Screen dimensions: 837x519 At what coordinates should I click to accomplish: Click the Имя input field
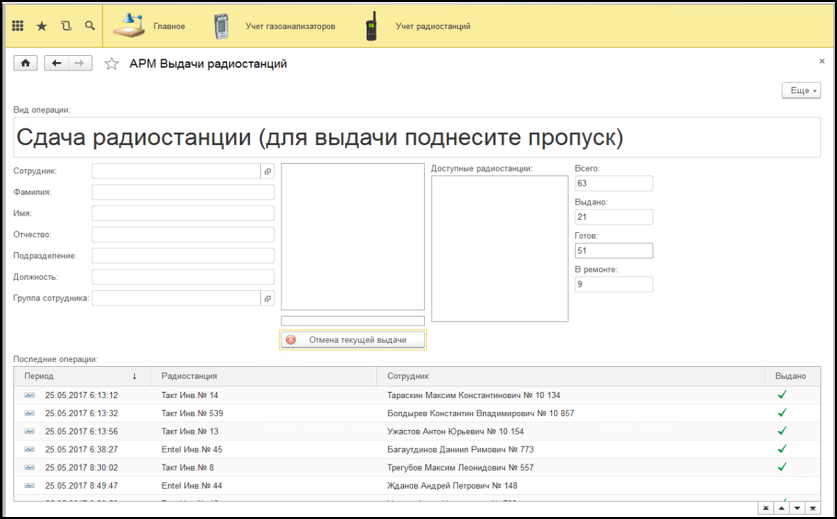[x=183, y=213]
